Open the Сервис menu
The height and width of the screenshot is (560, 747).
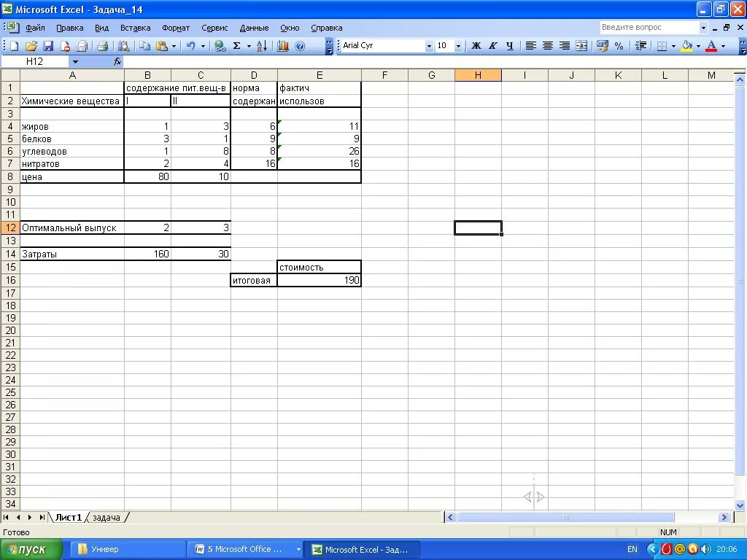pos(214,28)
